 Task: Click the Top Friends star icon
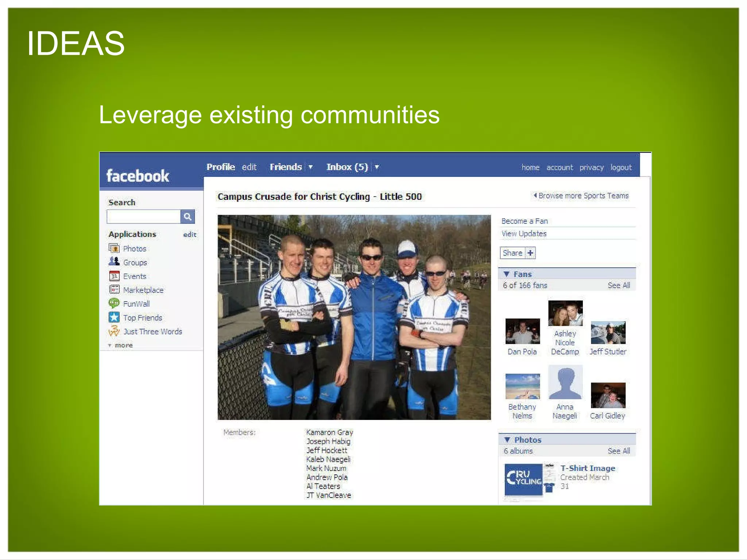[114, 317]
